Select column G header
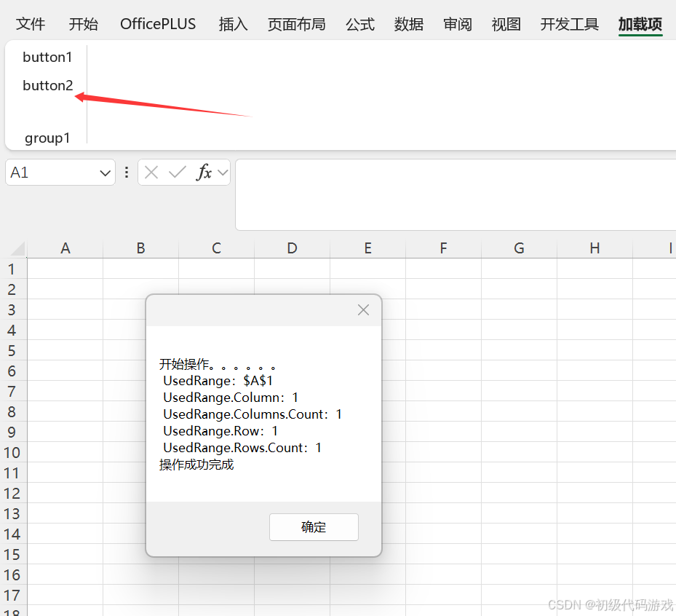Screen dimensions: 676x616 (x=519, y=248)
